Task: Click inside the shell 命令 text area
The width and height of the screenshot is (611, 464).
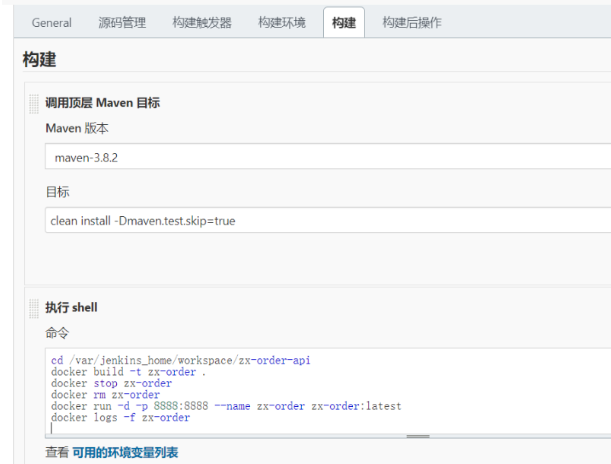Action: (328, 391)
